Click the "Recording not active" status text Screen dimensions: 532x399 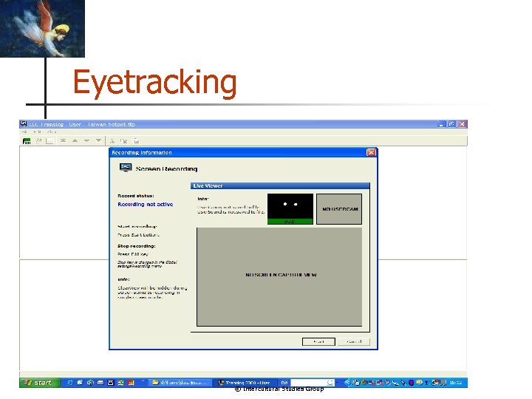[146, 204]
